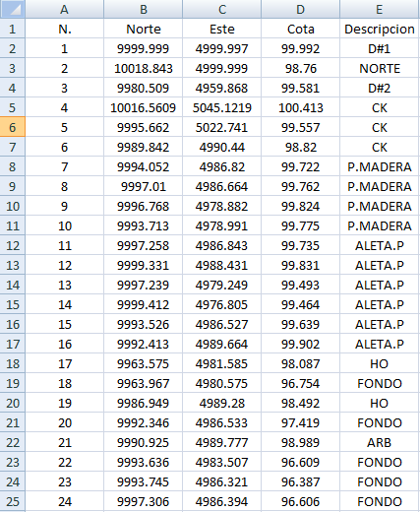The height and width of the screenshot is (512, 420).
Task: Select column E header
Action: [x=380, y=9]
